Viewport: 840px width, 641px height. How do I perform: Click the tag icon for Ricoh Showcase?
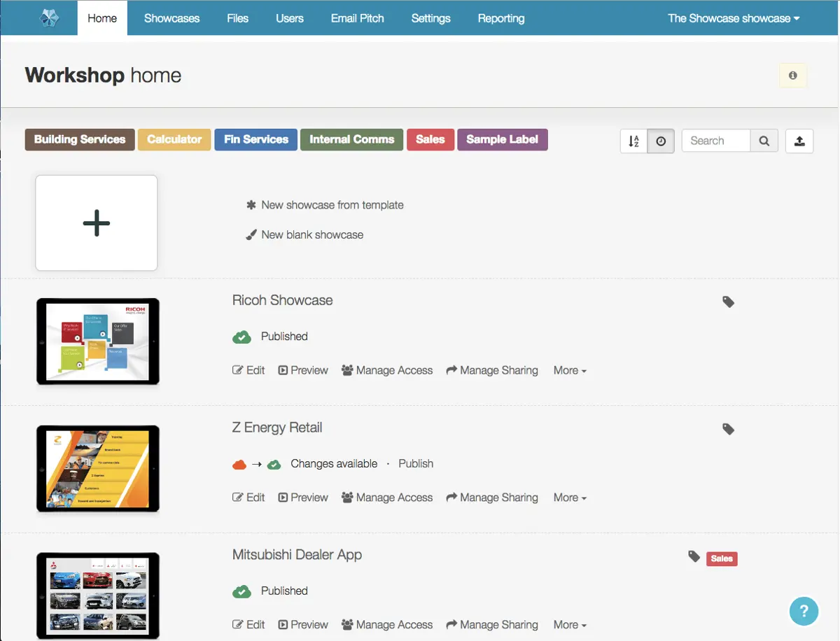coord(729,302)
